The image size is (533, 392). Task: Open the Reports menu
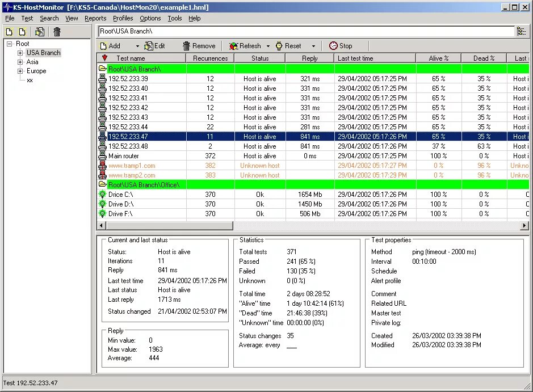point(95,18)
